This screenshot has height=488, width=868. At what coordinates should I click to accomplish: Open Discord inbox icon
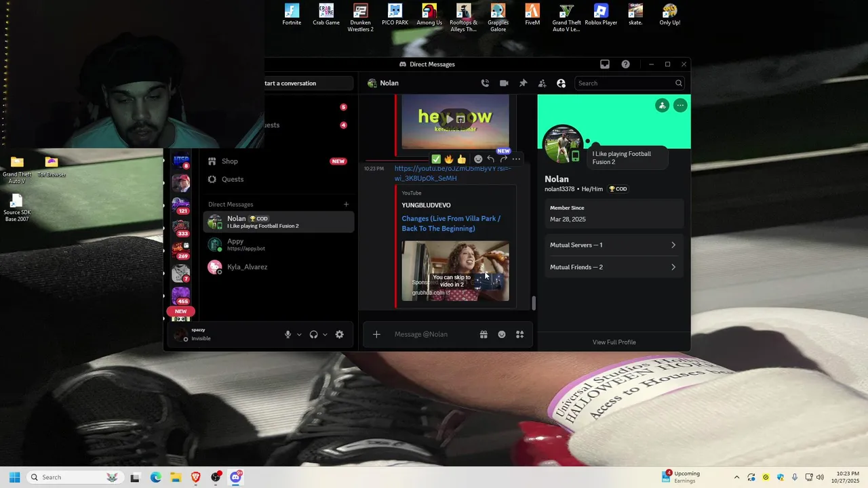(x=605, y=64)
